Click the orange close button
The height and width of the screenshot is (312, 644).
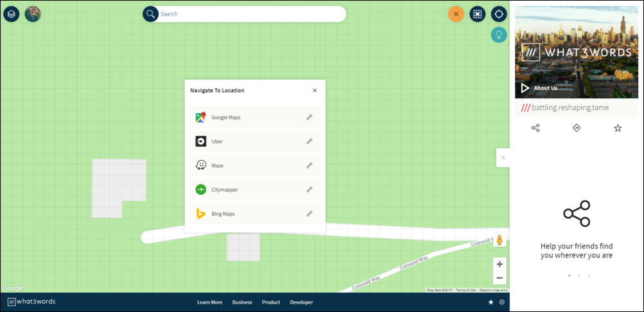(456, 14)
